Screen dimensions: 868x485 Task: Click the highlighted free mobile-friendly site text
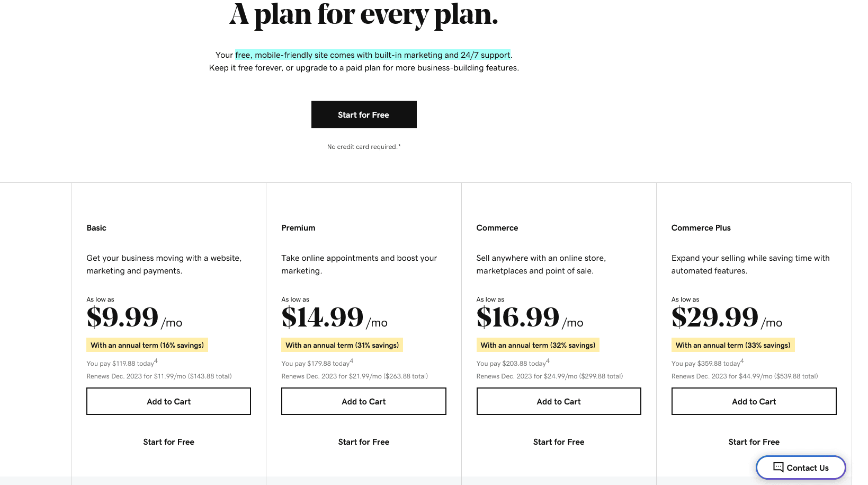click(373, 55)
